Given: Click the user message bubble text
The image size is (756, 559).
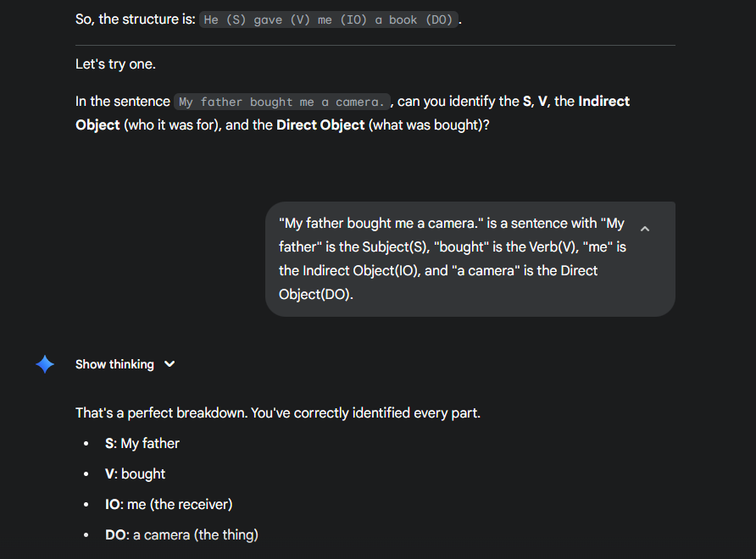Looking at the screenshot, I should 451,259.
